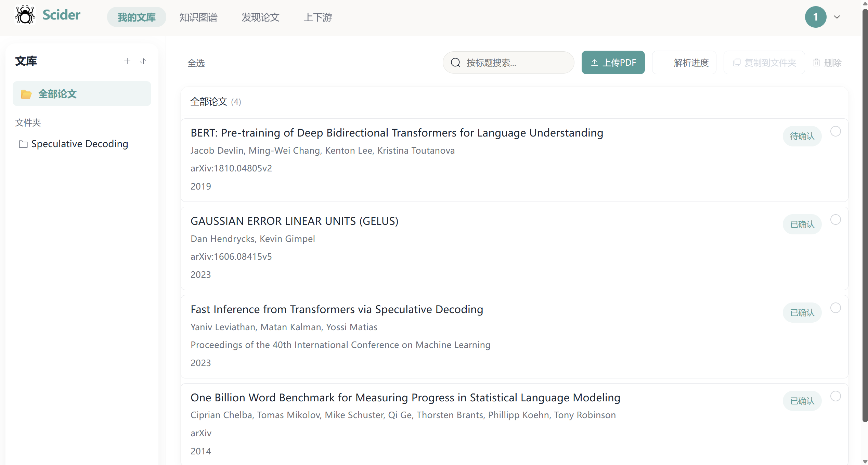Open One Billion Word Benchmark paper
Viewport: 868px width, 465px height.
pyautogui.click(x=405, y=398)
